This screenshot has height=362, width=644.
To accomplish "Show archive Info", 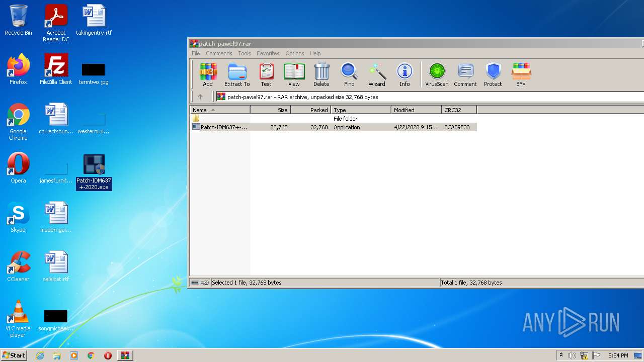I will tap(405, 75).
